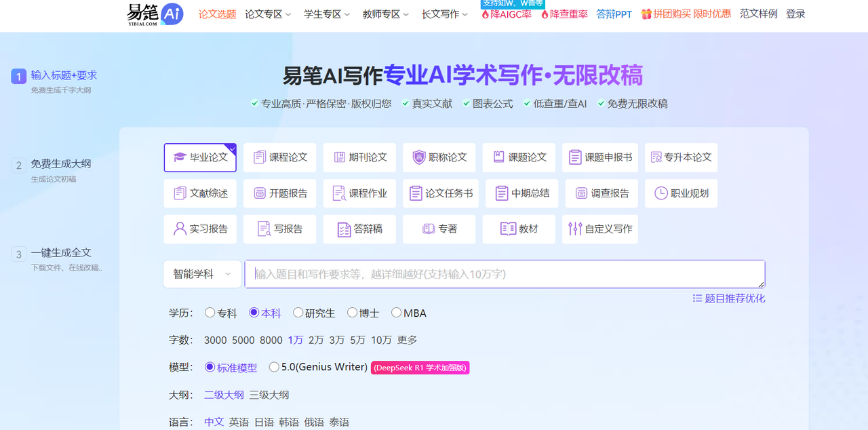The width and height of the screenshot is (868, 430).
Task: Click the 职称论文 shield icon
Action: pos(419,157)
